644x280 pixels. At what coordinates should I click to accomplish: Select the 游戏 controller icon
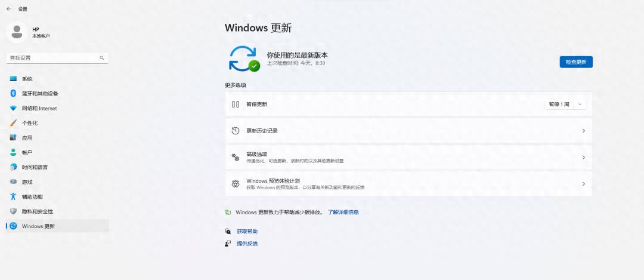(x=14, y=181)
